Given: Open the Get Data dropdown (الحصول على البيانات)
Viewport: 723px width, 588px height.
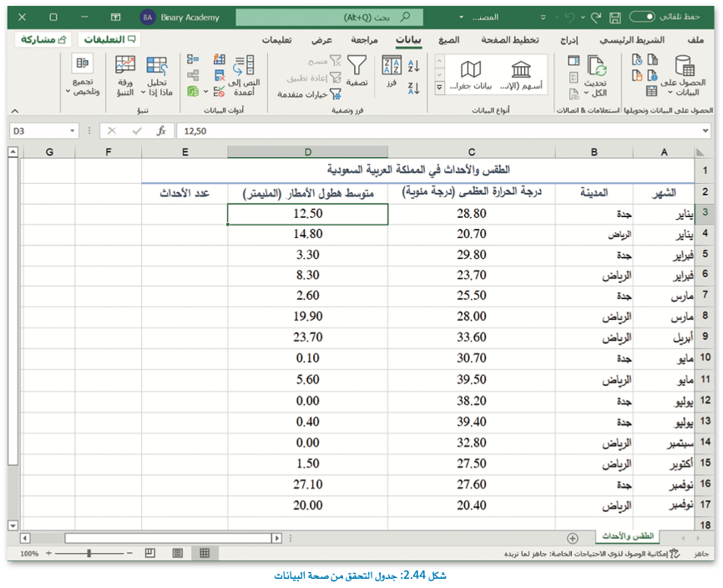Looking at the screenshot, I should [684, 76].
